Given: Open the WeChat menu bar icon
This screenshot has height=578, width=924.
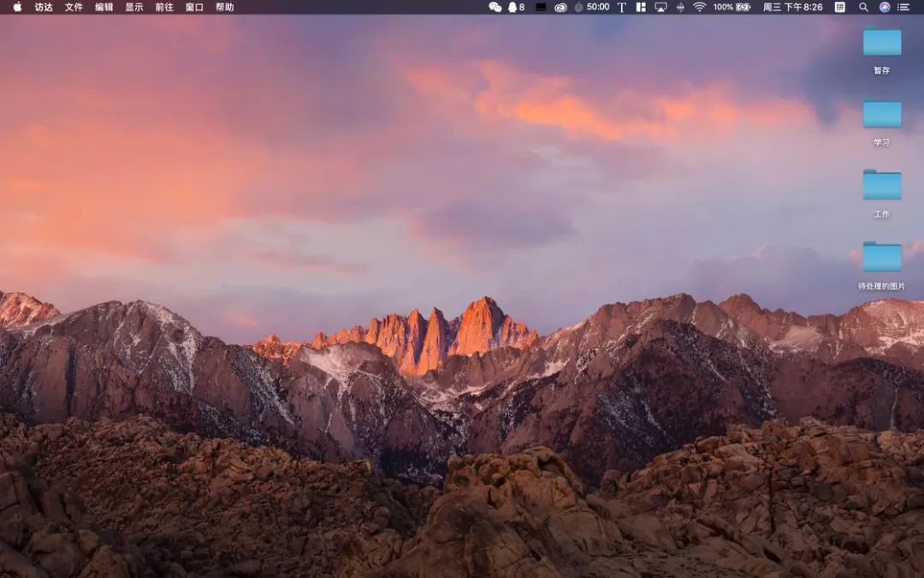Looking at the screenshot, I should (x=495, y=7).
